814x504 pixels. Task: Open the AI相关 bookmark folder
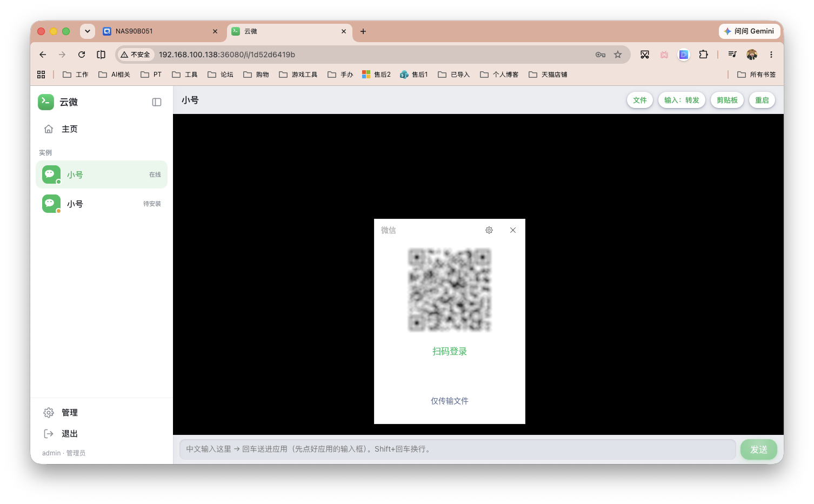click(x=115, y=75)
